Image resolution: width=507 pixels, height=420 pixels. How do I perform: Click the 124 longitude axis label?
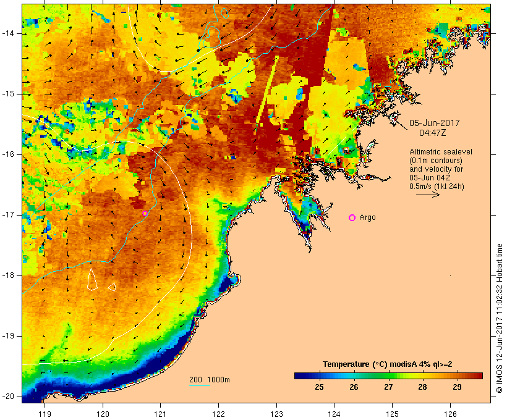[x=334, y=414]
